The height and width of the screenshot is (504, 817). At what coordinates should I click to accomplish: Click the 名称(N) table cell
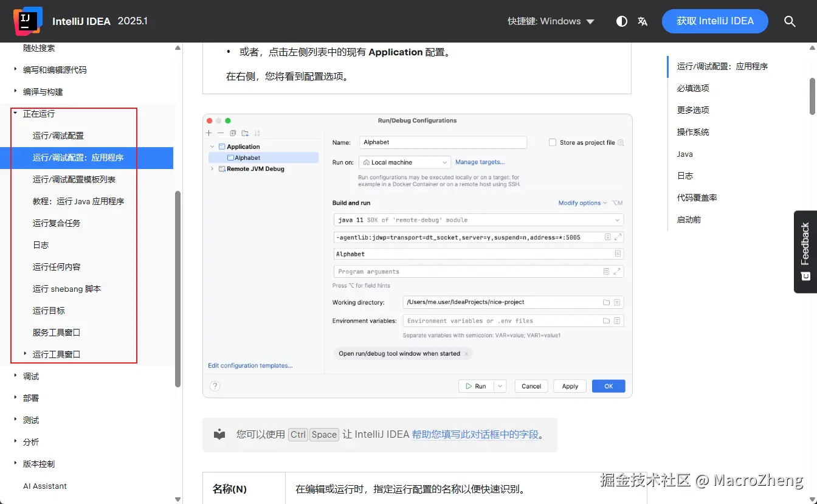[244, 489]
